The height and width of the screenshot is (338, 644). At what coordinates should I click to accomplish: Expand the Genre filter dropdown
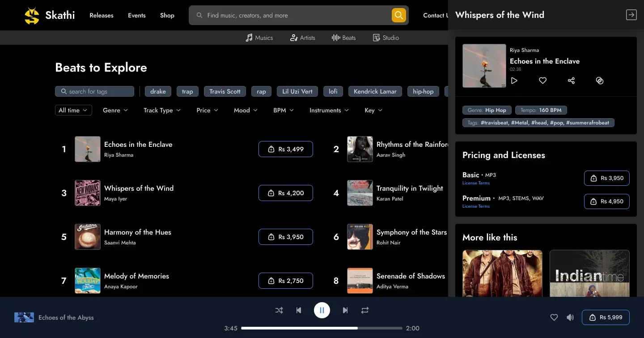[115, 110]
